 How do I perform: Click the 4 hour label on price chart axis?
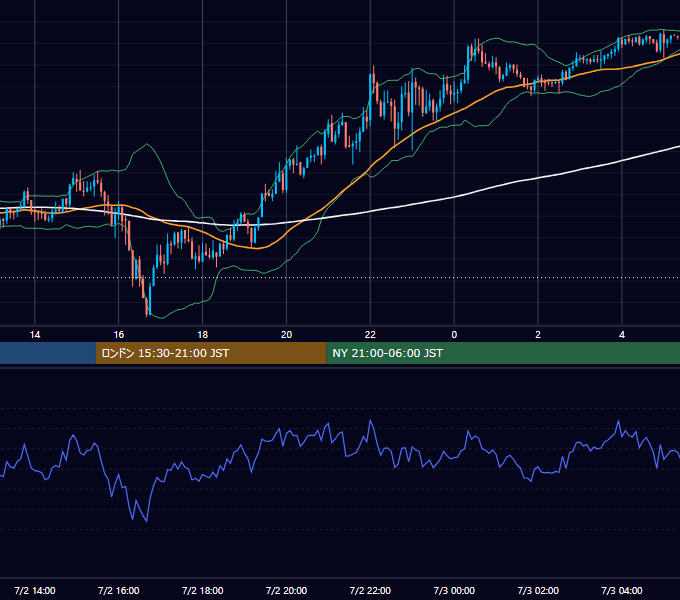point(622,335)
